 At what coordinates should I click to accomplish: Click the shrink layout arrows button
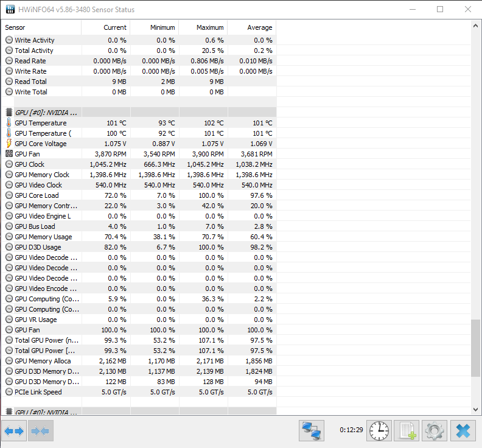click(x=41, y=431)
